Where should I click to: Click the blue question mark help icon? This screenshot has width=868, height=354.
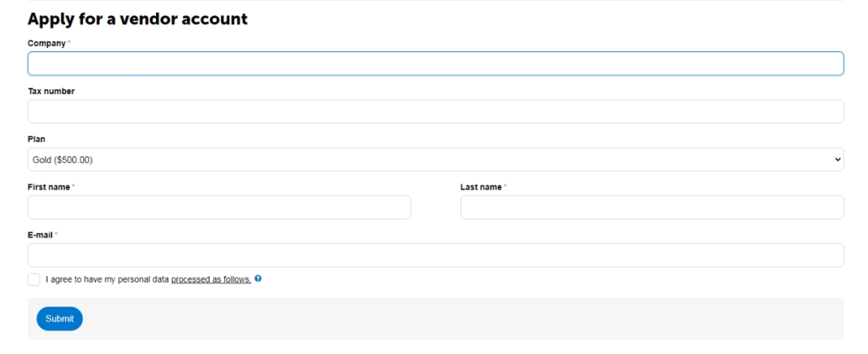257,279
